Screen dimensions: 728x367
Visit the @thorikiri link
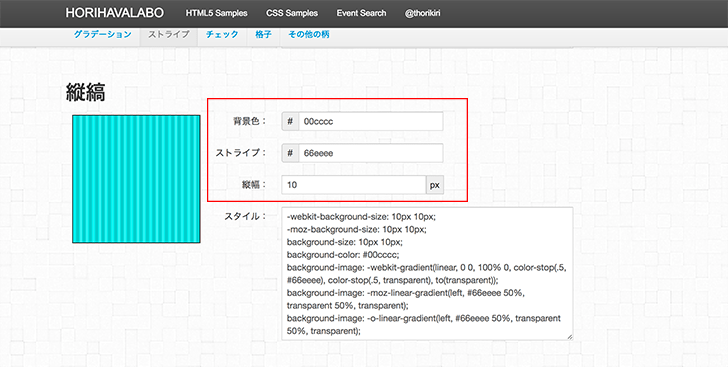422,13
